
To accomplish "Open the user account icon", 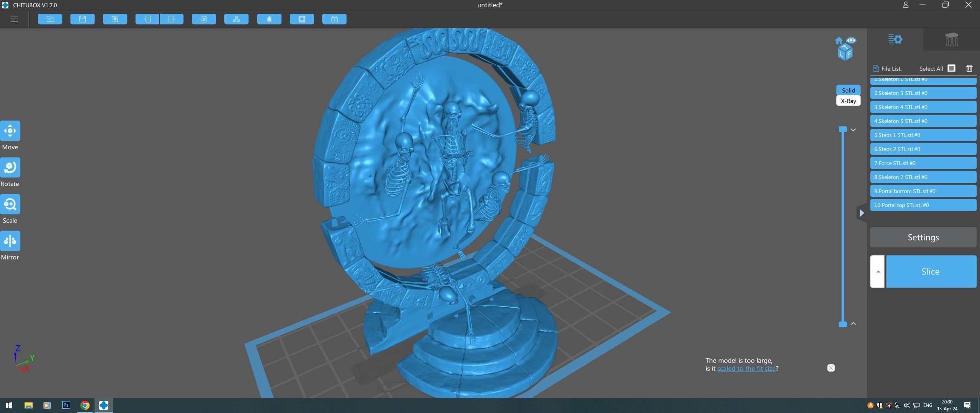I will tap(905, 5).
